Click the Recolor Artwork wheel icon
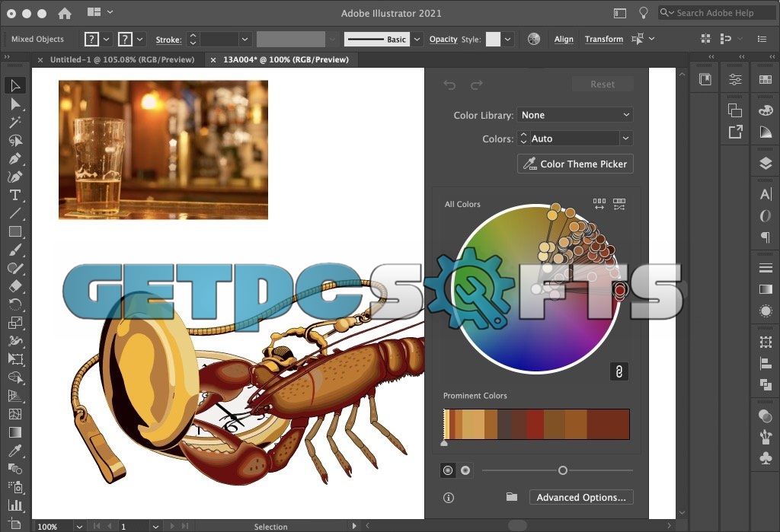The height and width of the screenshot is (532, 780). (534, 39)
